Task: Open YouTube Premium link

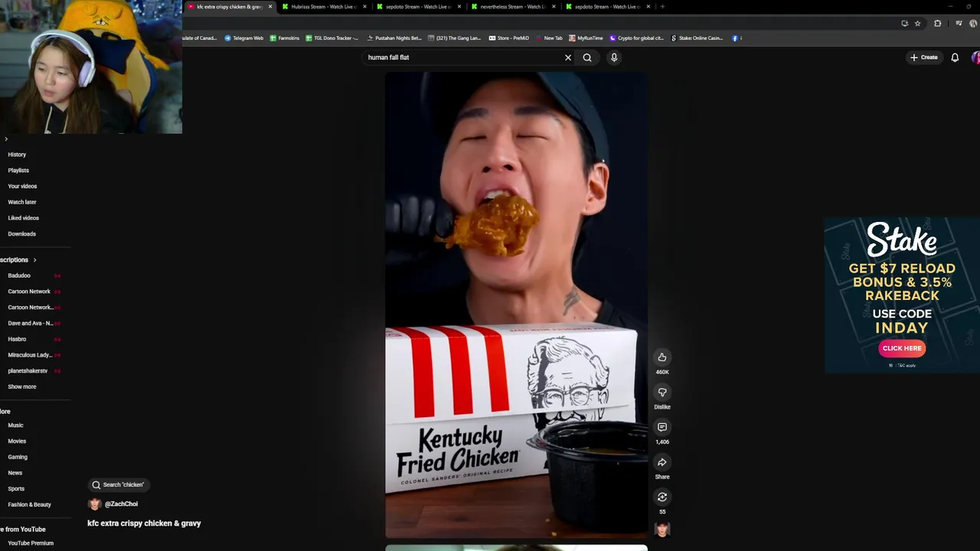Action: 31,543
